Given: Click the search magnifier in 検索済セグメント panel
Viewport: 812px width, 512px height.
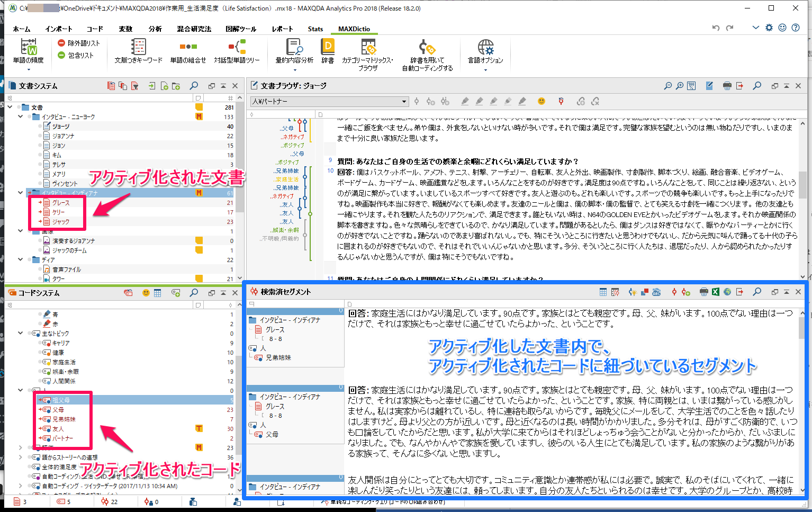Looking at the screenshot, I should click(757, 292).
